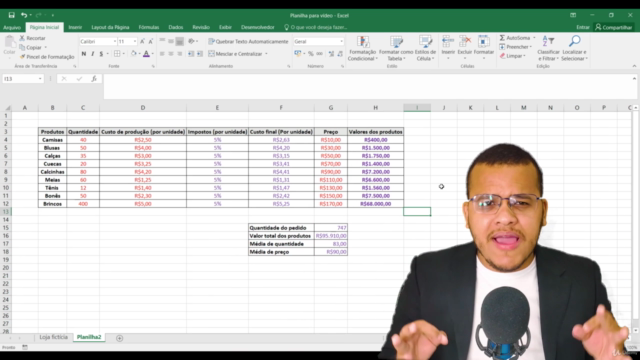Click the decrease decimal places icon
This screenshot has width=640, height=360.
pos(340,53)
